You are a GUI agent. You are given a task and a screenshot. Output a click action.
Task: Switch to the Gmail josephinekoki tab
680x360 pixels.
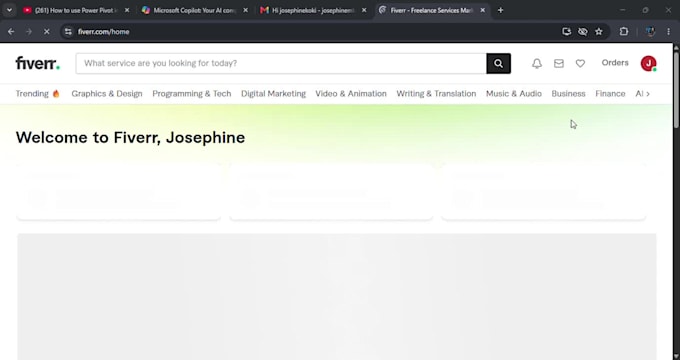click(313, 10)
